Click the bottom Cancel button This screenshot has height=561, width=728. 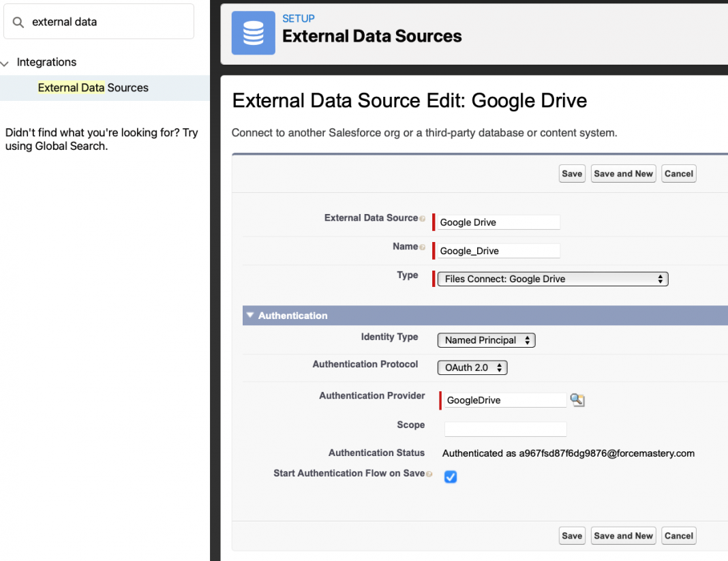pyautogui.click(x=679, y=536)
